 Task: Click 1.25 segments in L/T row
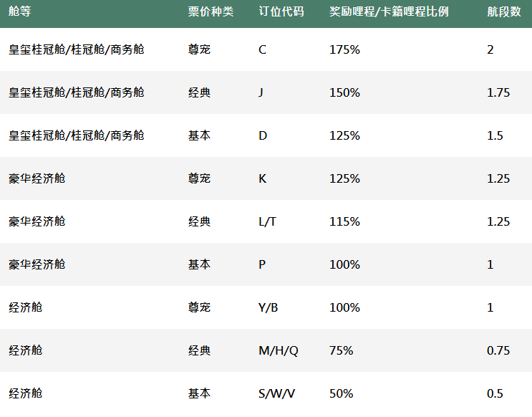coord(498,221)
